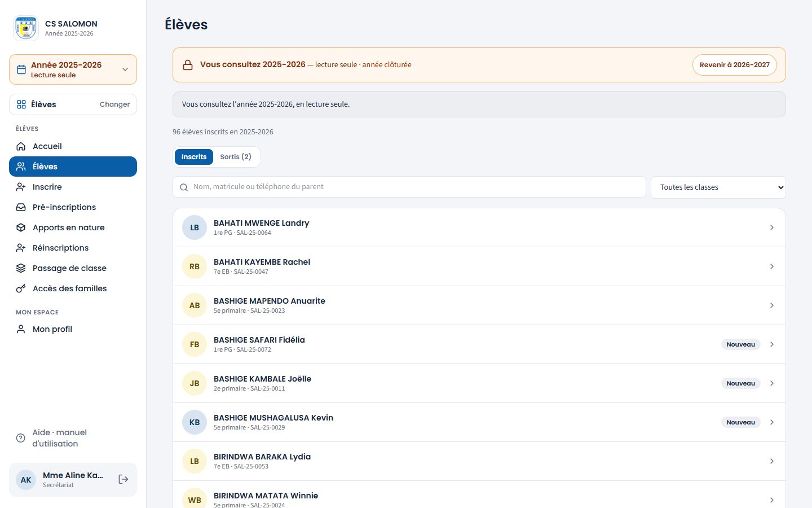
Task: Click the Nouveau badge on BASHIGE KAMBALE Joëlle
Action: click(741, 383)
